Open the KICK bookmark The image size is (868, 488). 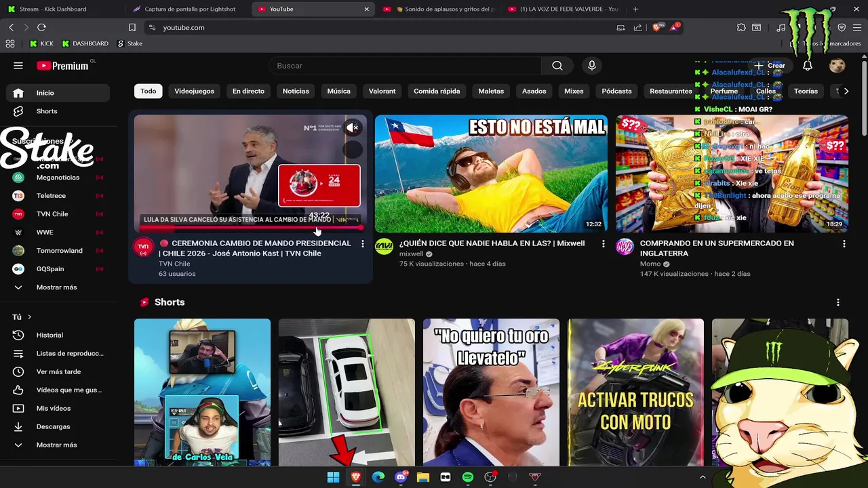tap(41, 43)
